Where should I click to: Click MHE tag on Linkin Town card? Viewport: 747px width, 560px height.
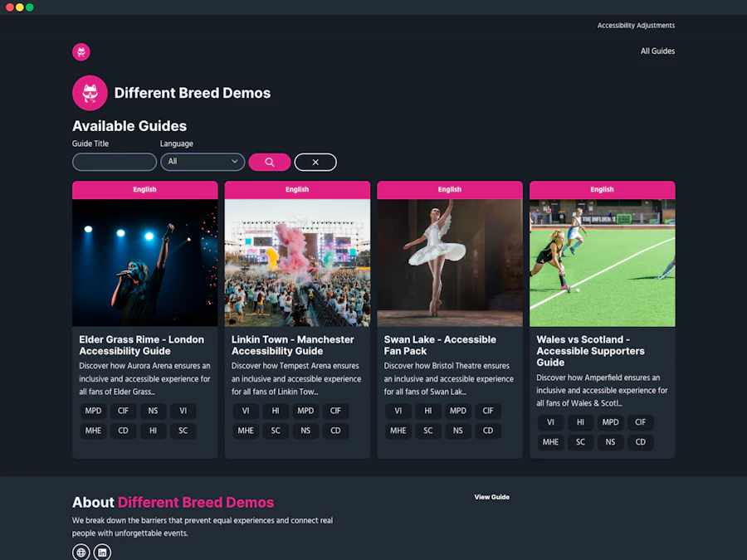(246, 431)
